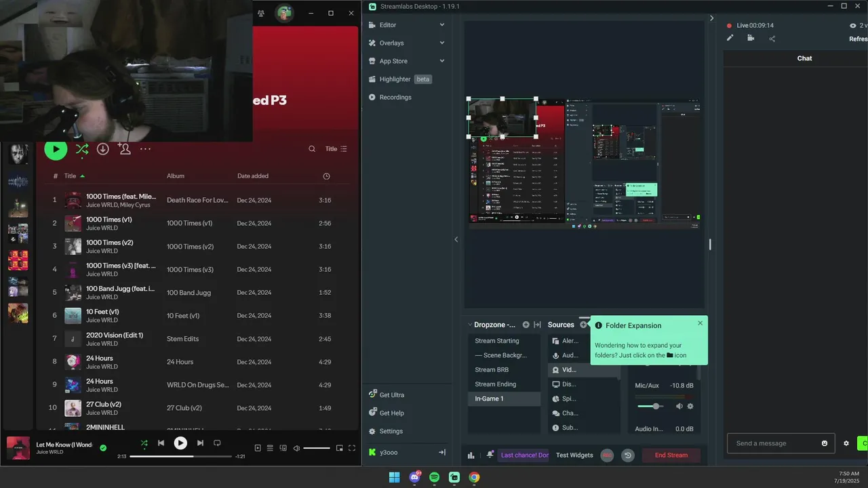Play the Spotify playlist with green play button
The width and height of the screenshot is (868, 488).
pos(56,149)
